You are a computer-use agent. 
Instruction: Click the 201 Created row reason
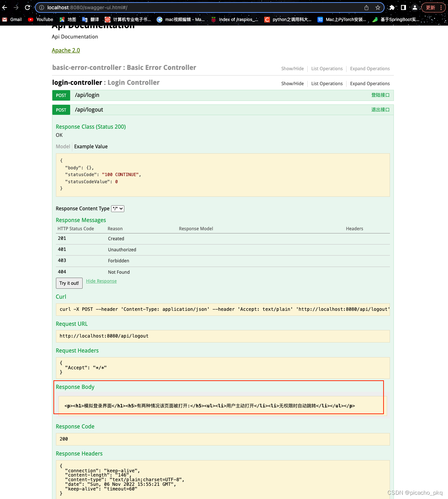[116, 239]
